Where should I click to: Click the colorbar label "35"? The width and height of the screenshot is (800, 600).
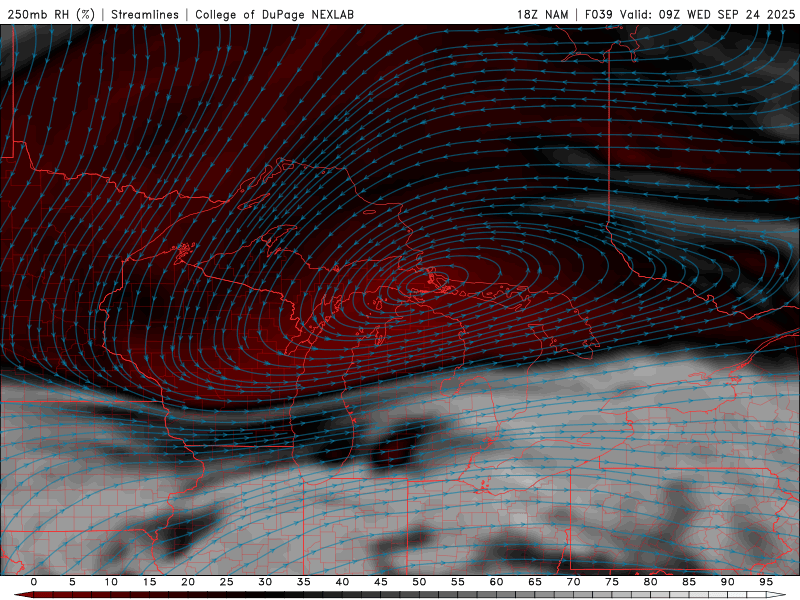click(304, 582)
